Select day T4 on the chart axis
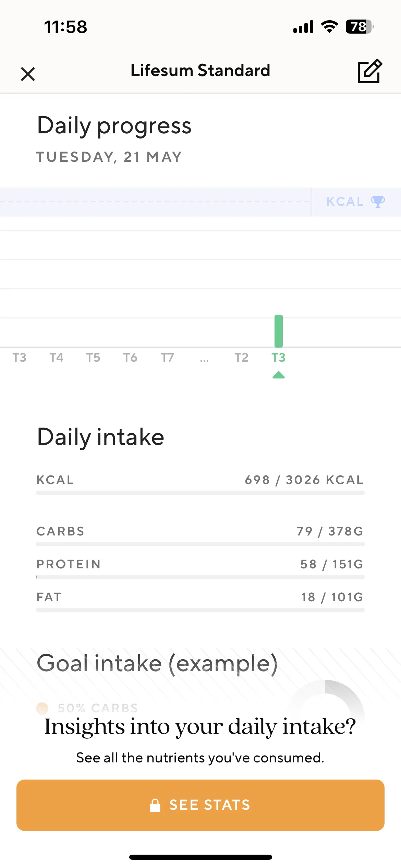This screenshot has width=401, height=868. click(56, 358)
